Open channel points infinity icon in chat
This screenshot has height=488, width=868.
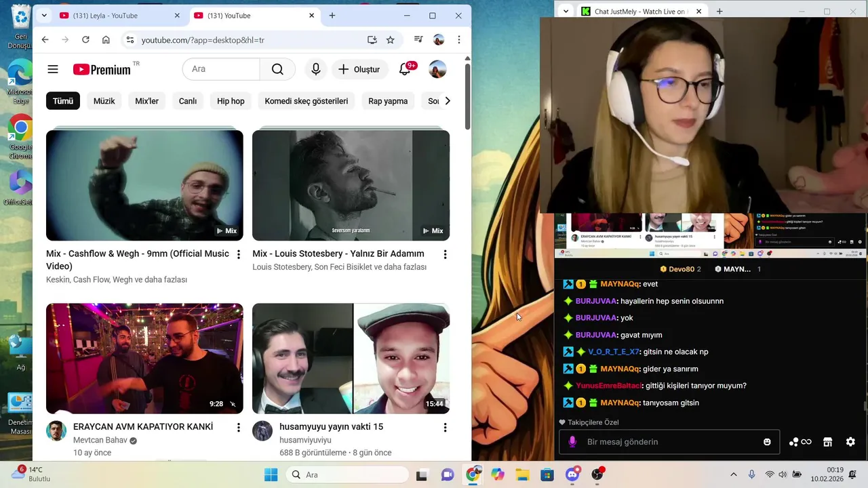800,442
